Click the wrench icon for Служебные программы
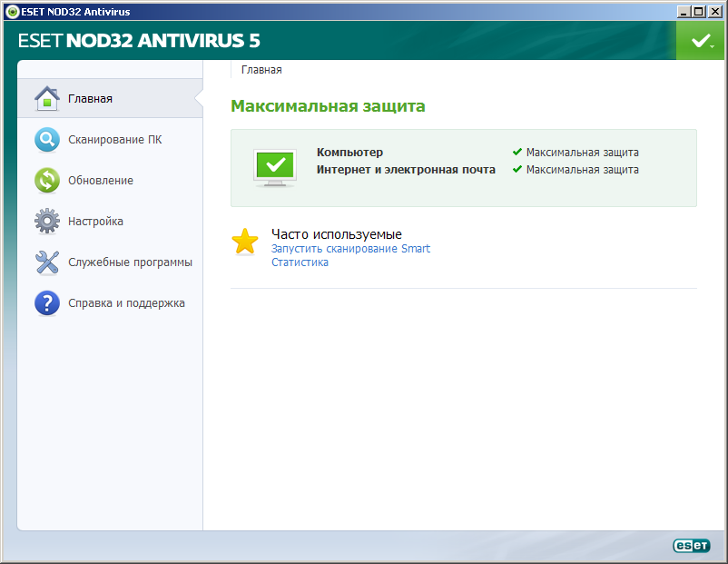The width and height of the screenshot is (728, 564). 47,262
